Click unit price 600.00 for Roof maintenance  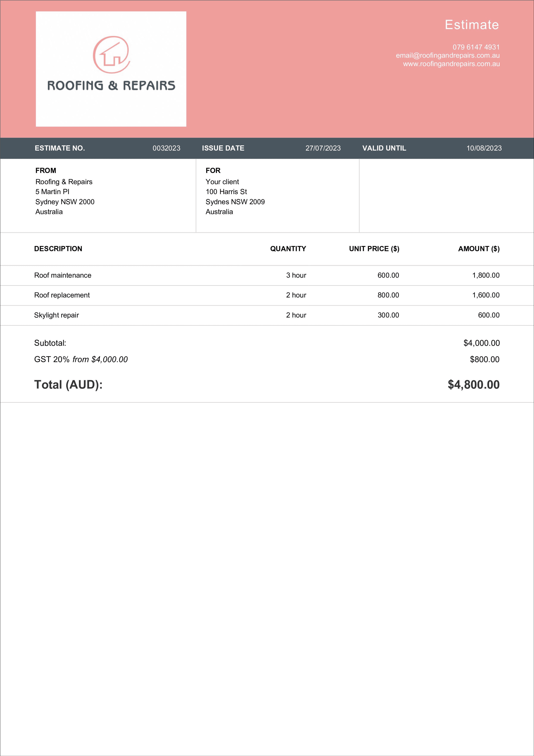tap(388, 275)
